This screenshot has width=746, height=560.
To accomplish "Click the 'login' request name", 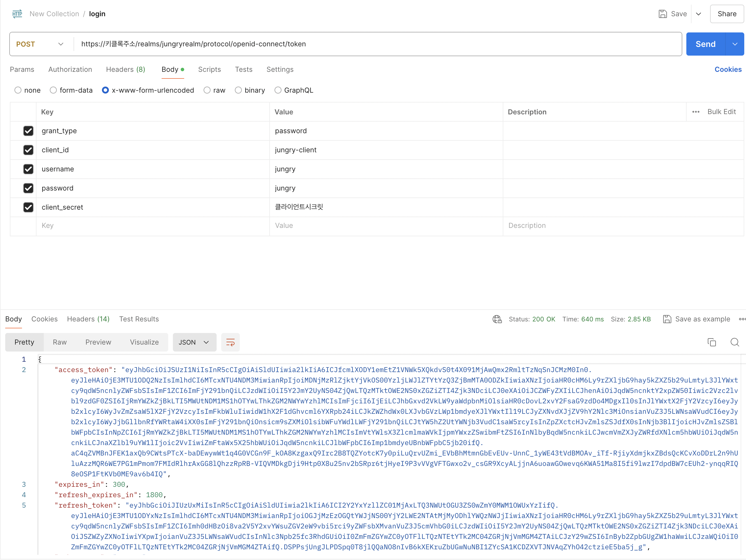I will click(x=97, y=14).
